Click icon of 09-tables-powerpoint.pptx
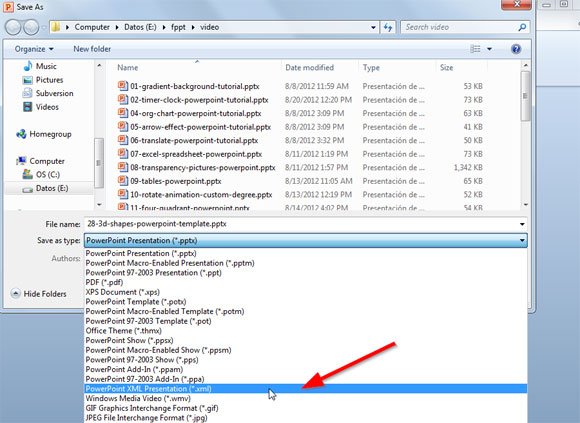 click(x=122, y=181)
